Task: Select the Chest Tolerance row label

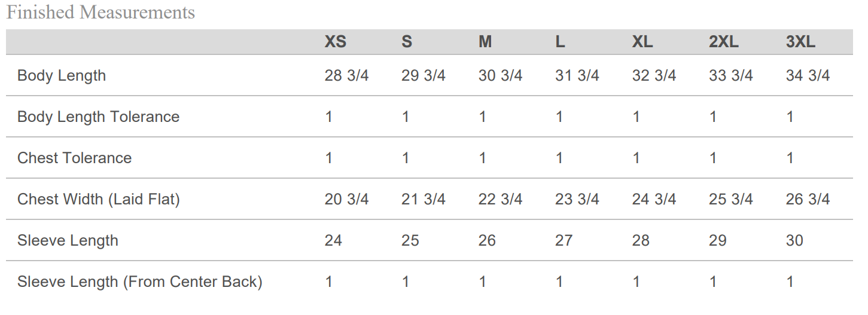Action: 74,158
